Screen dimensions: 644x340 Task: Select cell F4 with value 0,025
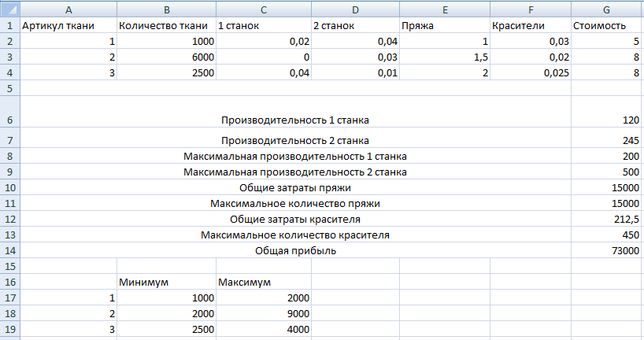tap(531, 72)
